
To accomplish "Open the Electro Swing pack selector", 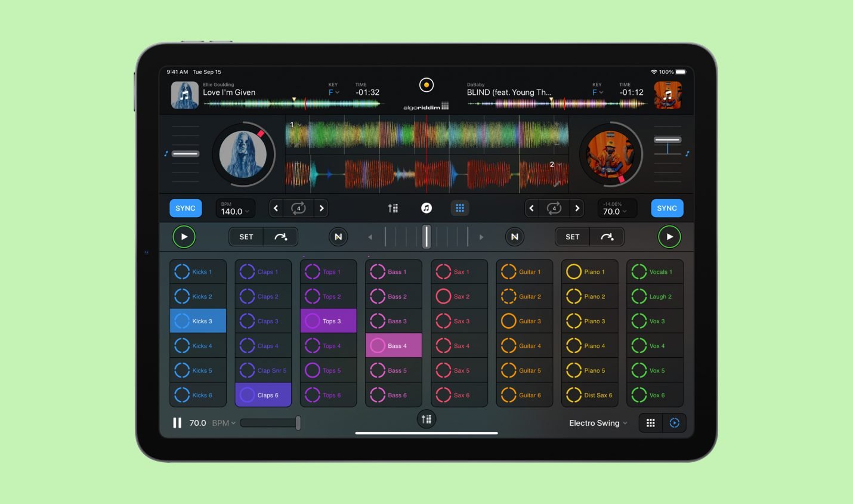I will click(597, 422).
